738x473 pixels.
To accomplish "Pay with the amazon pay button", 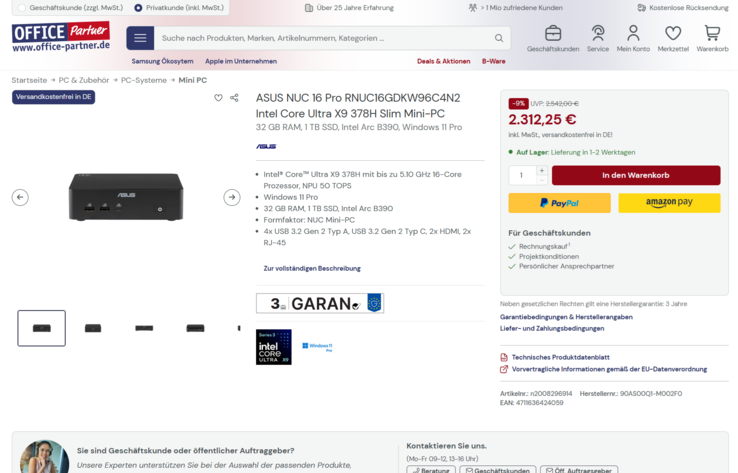I will point(669,203).
